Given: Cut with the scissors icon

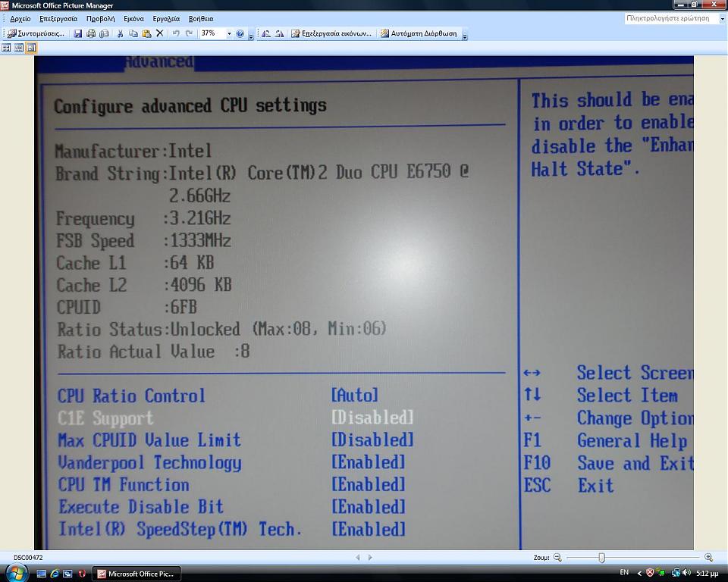Looking at the screenshot, I should pyautogui.click(x=121, y=33).
